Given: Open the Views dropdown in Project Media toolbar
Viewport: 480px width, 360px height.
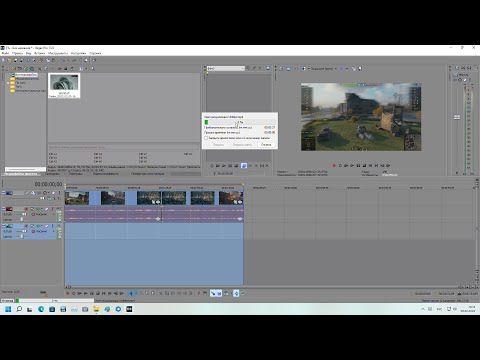Looking at the screenshot, I should (83, 69).
